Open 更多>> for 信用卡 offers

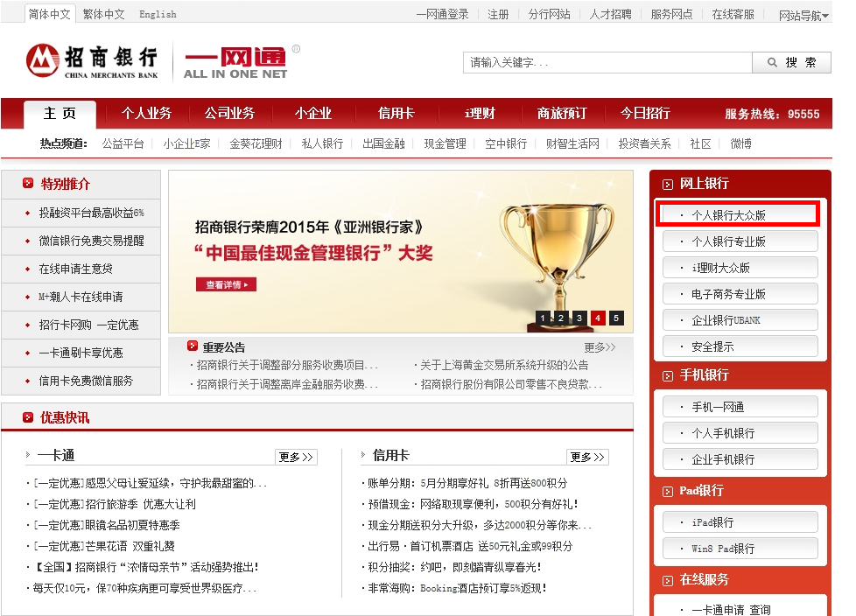tap(587, 457)
